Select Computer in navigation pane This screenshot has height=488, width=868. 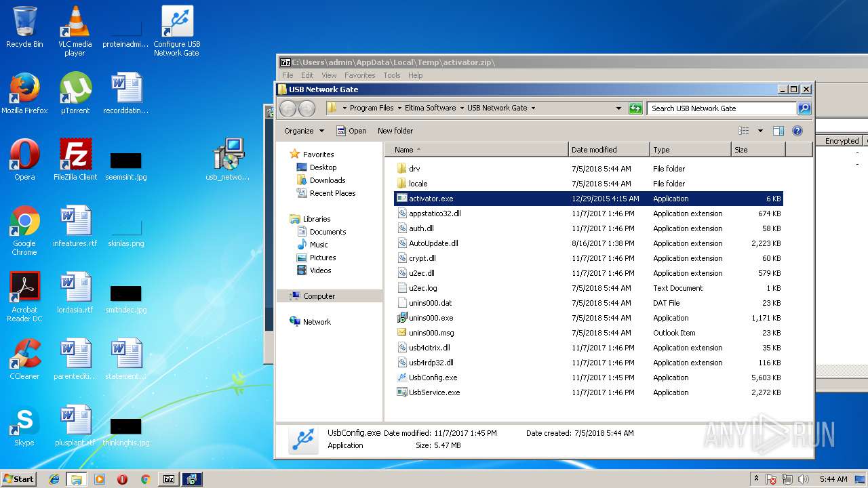point(319,296)
